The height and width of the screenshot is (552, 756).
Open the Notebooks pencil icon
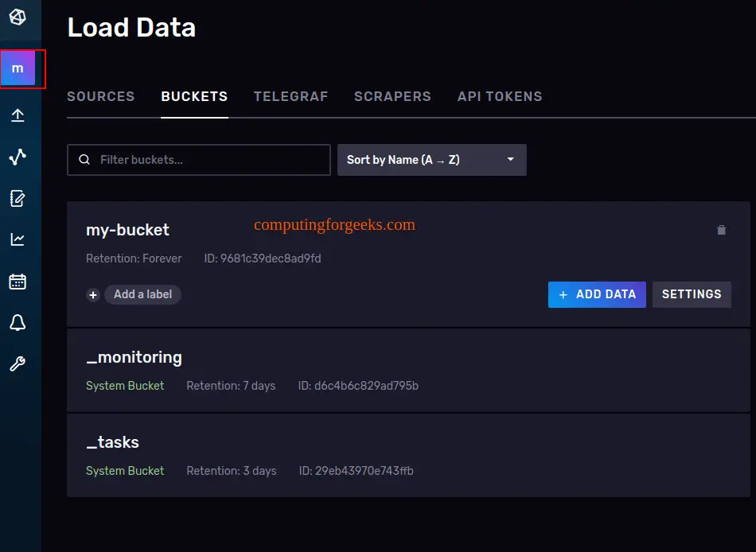(18, 198)
